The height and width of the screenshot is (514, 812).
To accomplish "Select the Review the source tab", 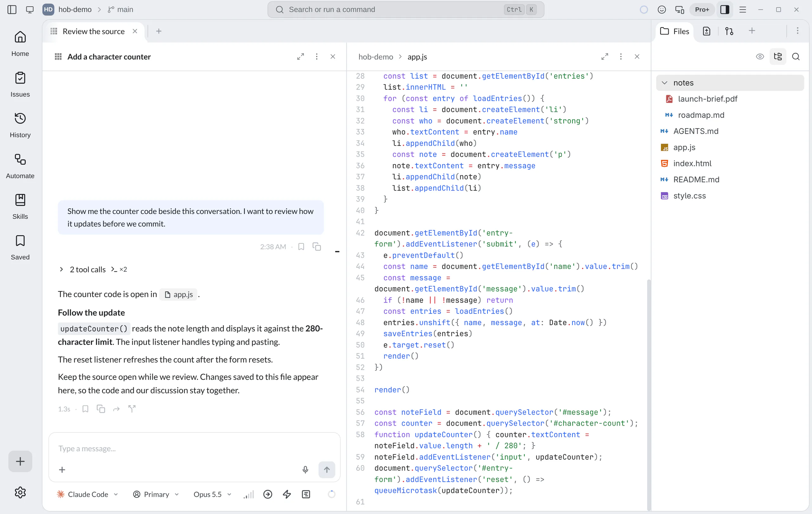I will [x=93, y=31].
